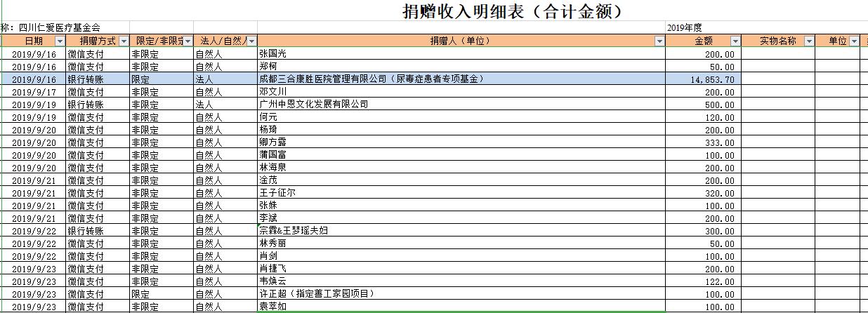This screenshot has width=868, height=313.
Task: Click the 广州中恩文化发展有限公司 cell
Action: point(313,105)
